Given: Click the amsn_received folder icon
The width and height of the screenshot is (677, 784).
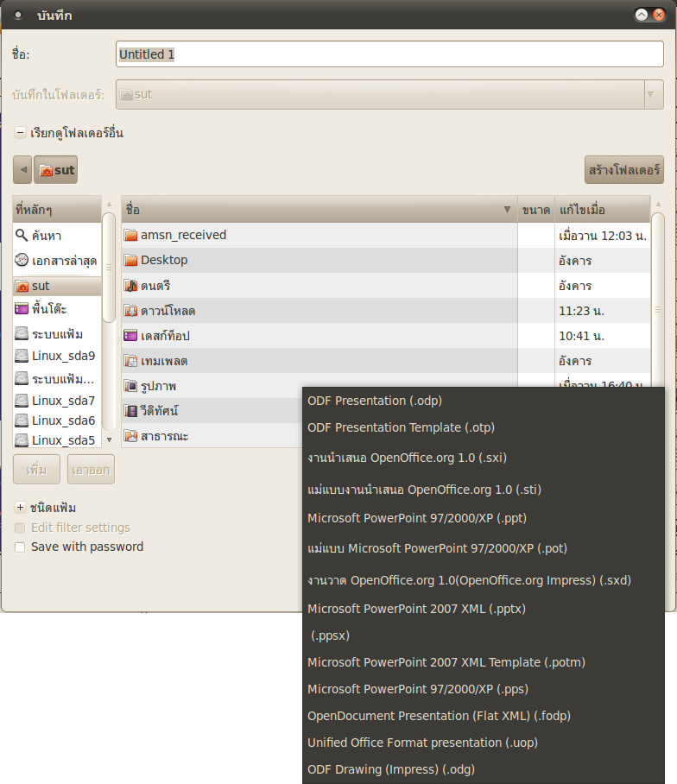Looking at the screenshot, I should [x=130, y=235].
